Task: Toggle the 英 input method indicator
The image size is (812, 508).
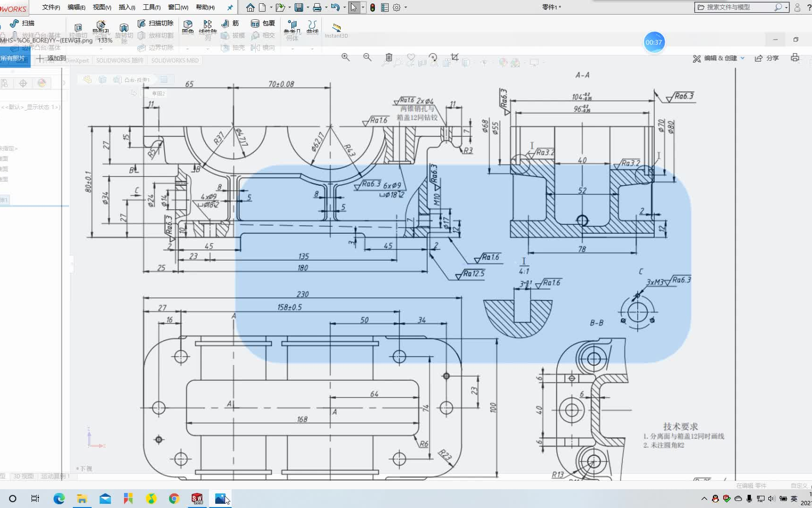Action: click(794, 499)
